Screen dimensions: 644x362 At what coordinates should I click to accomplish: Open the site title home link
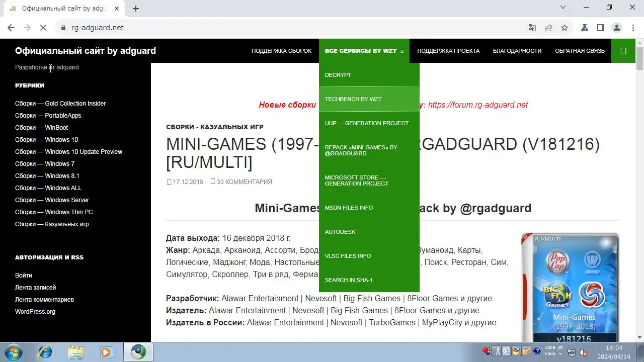[x=86, y=51]
